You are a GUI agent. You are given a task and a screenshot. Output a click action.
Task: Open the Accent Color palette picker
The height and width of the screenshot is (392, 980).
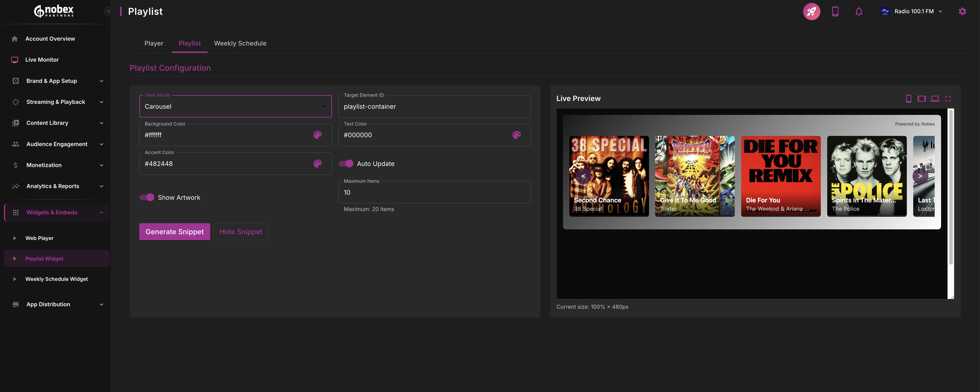point(317,164)
